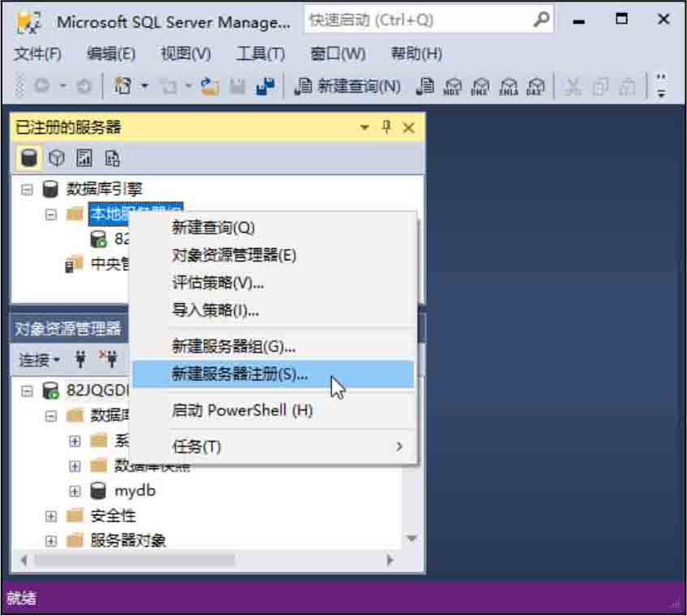
Task: Open toolbar overflow options at far right
Action: tap(661, 85)
